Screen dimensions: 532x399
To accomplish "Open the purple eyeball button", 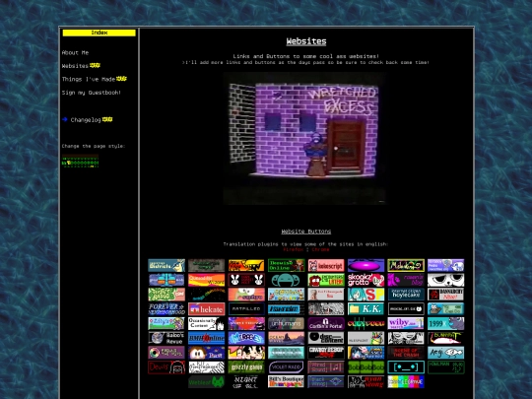I will (166, 353).
